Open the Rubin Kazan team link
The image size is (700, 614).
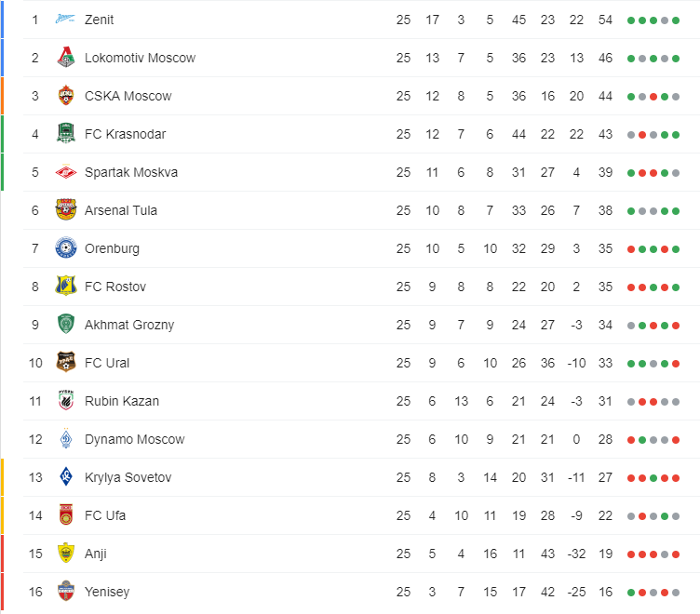[x=122, y=401]
